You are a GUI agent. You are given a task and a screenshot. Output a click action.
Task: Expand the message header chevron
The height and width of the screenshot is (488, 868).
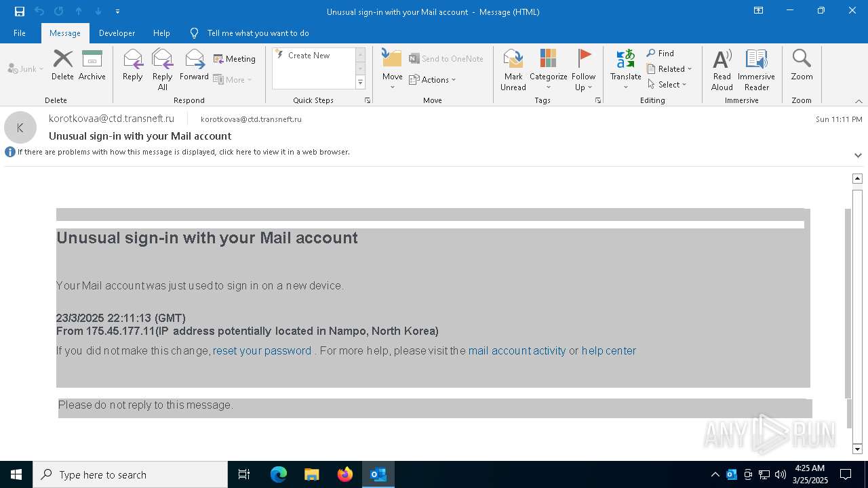pyautogui.click(x=858, y=155)
